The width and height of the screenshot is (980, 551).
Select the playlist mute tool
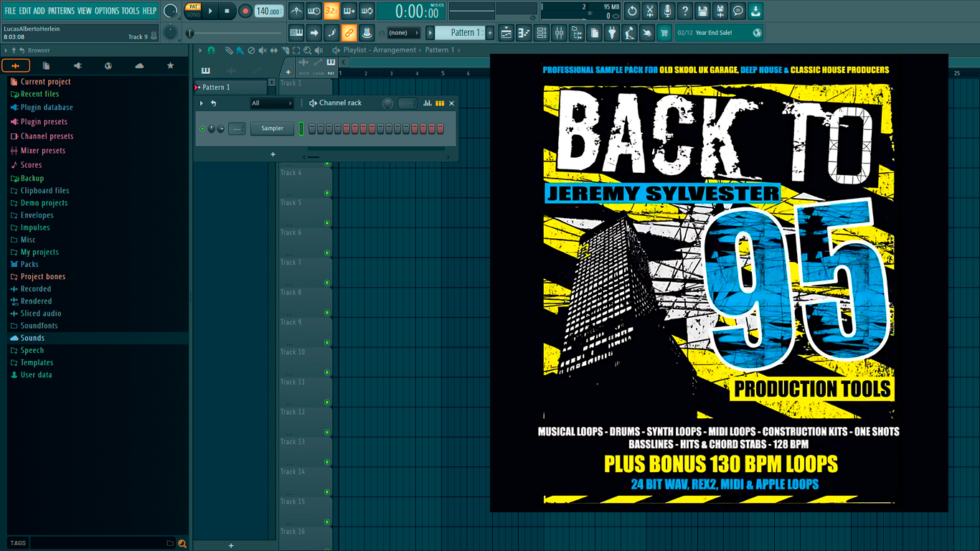click(x=262, y=50)
